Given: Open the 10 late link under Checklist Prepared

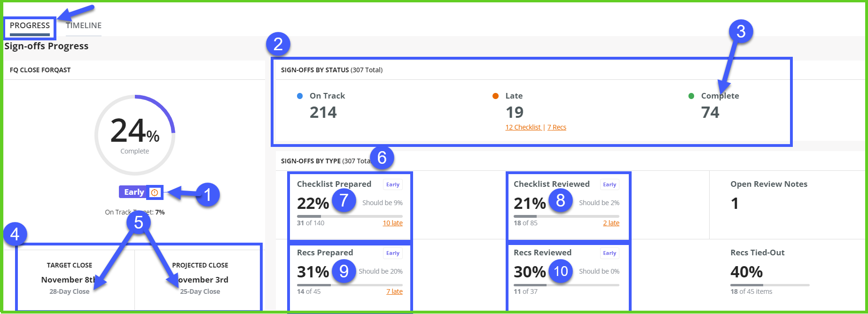Looking at the screenshot, I should 392,223.
